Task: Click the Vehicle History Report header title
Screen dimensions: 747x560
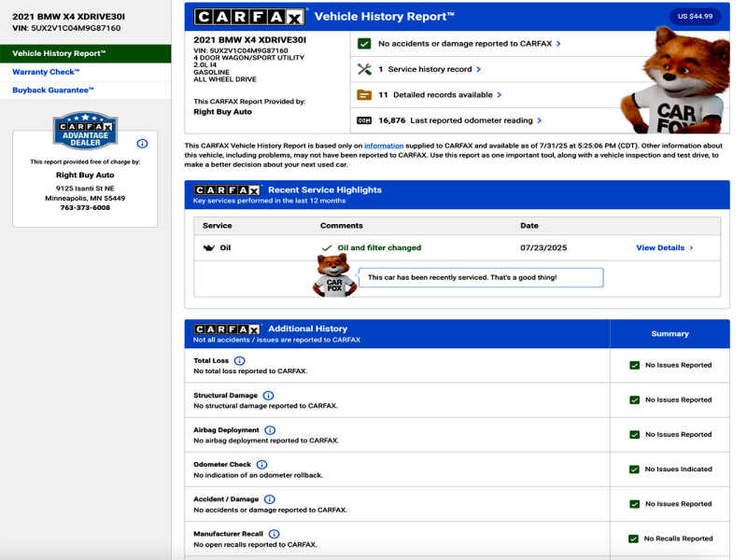Action: (385, 17)
